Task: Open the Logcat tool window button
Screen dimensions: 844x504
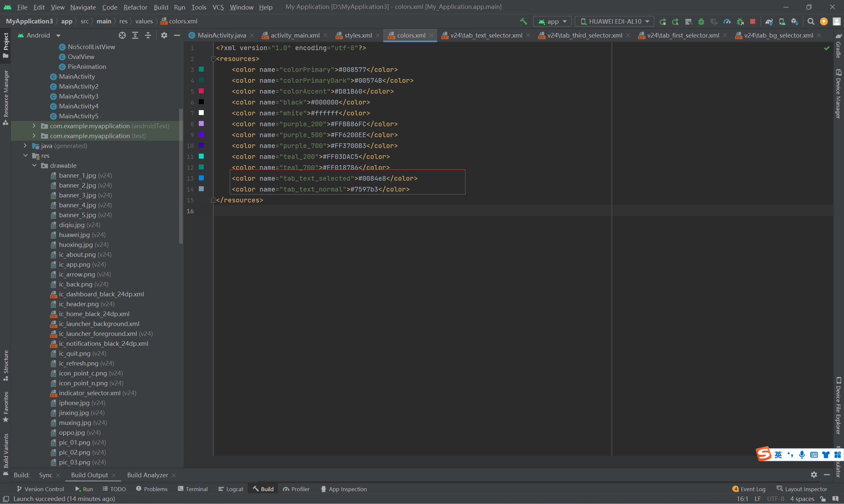Action: pyautogui.click(x=231, y=489)
